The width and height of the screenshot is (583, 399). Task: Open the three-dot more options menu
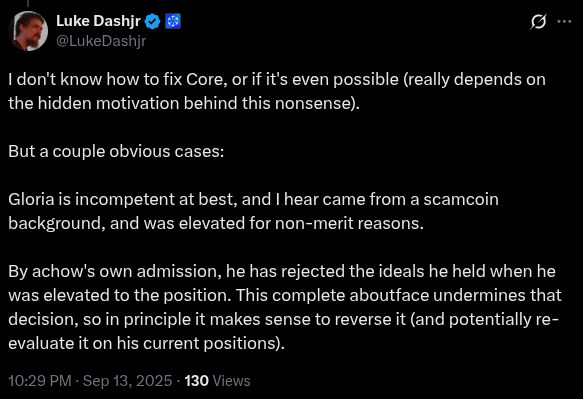coord(564,22)
